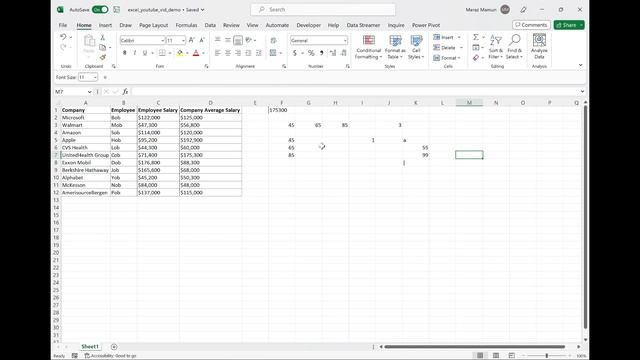640x360 pixels.
Task: Select column M header
Action: 469,103
